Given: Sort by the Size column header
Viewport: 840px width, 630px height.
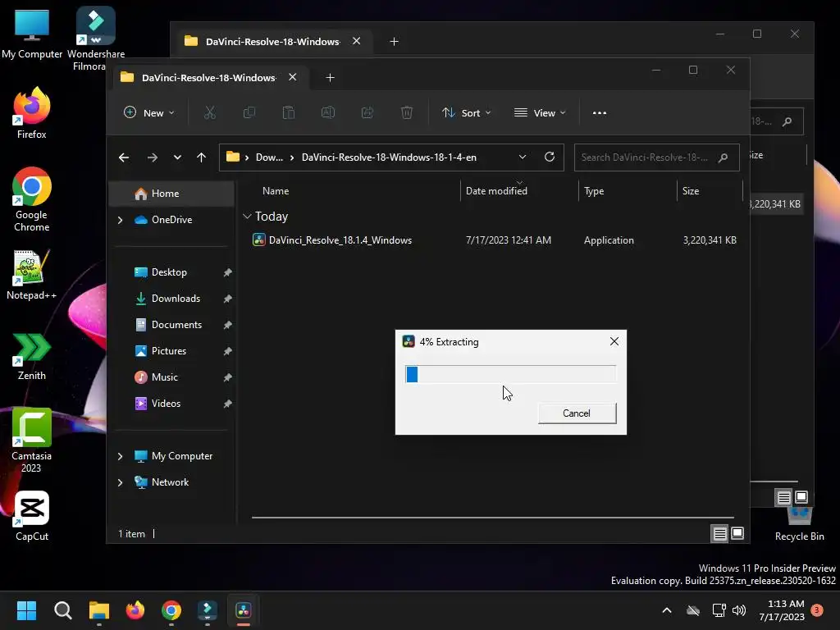Looking at the screenshot, I should [x=691, y=190].
